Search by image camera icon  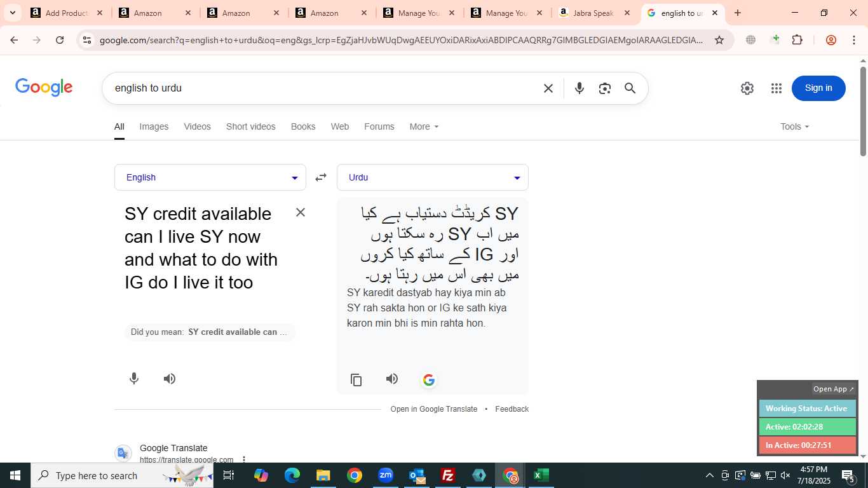point(604,88)
